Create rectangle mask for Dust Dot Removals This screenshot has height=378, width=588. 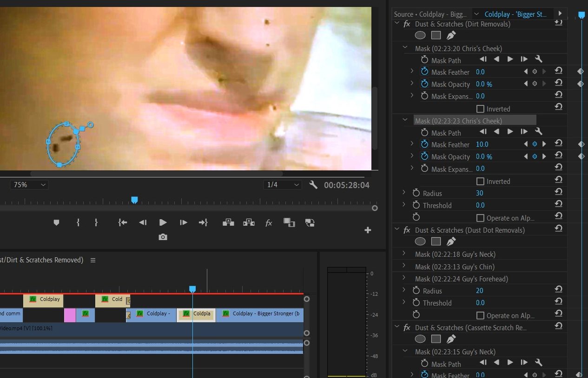[x=436, y=241]
